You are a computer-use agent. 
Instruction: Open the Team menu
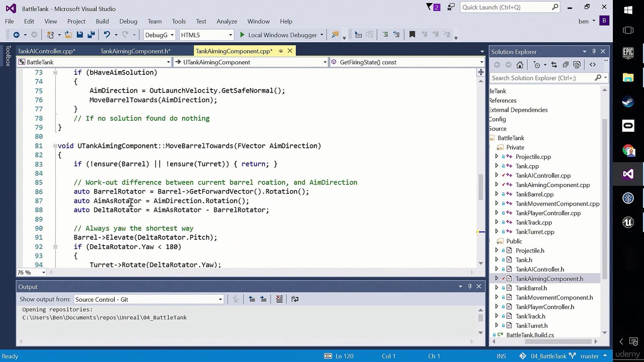coord(154,21)
